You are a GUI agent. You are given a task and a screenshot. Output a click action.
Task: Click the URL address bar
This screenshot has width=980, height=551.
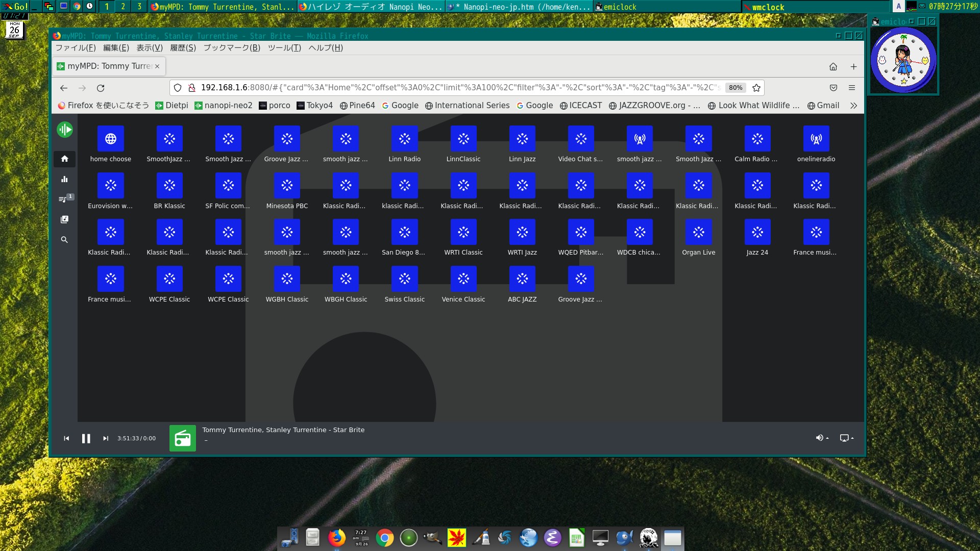coord(459,88)
